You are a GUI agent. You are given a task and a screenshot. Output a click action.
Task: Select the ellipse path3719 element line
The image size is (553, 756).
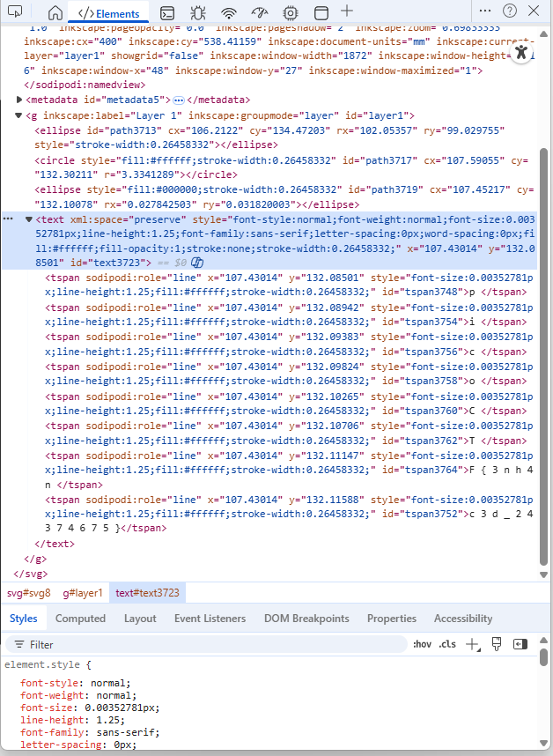284,197
